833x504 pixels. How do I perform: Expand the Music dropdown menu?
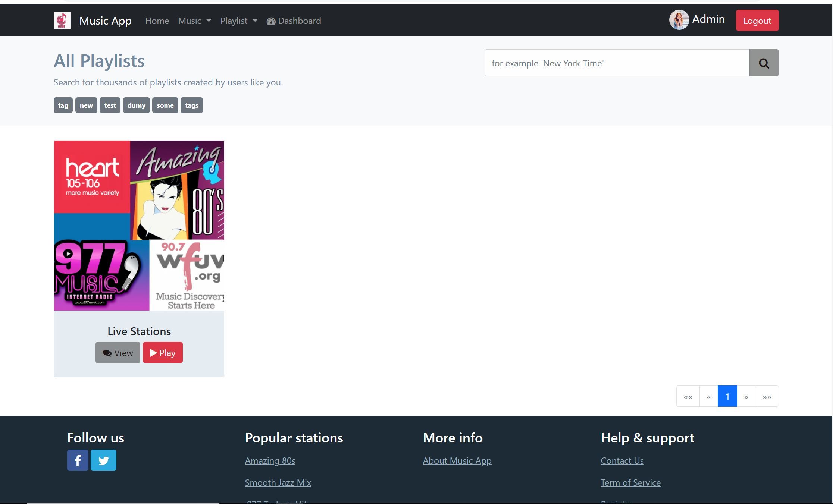[194, 21]
